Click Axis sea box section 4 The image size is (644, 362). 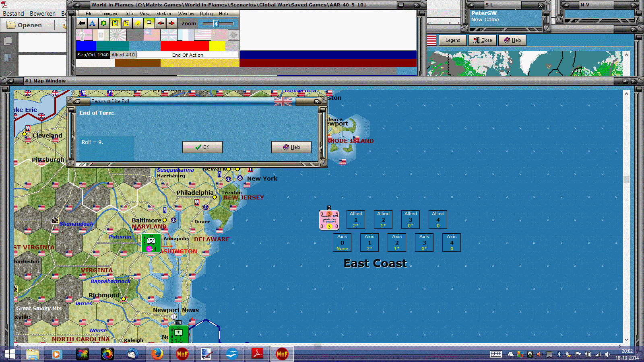tap(452, 243)
